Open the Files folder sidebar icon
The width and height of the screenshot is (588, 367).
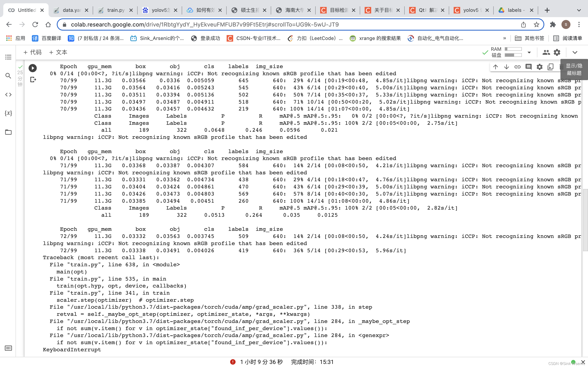click(8, 132)
